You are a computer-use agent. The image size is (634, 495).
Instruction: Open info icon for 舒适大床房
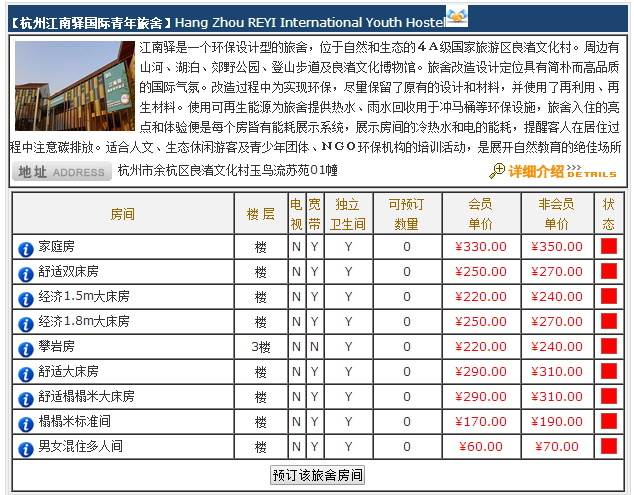(x=25, y=375)
